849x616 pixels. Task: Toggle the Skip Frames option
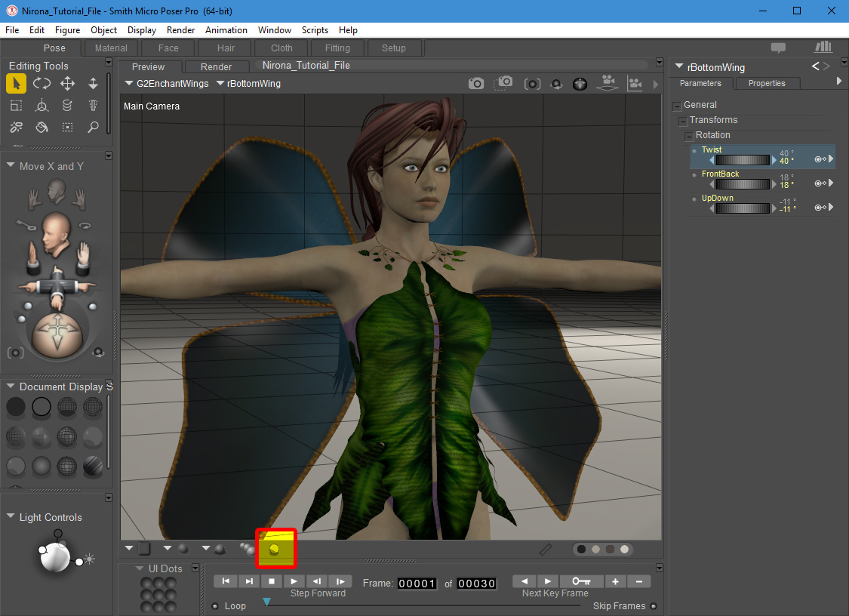coord(653,606)
